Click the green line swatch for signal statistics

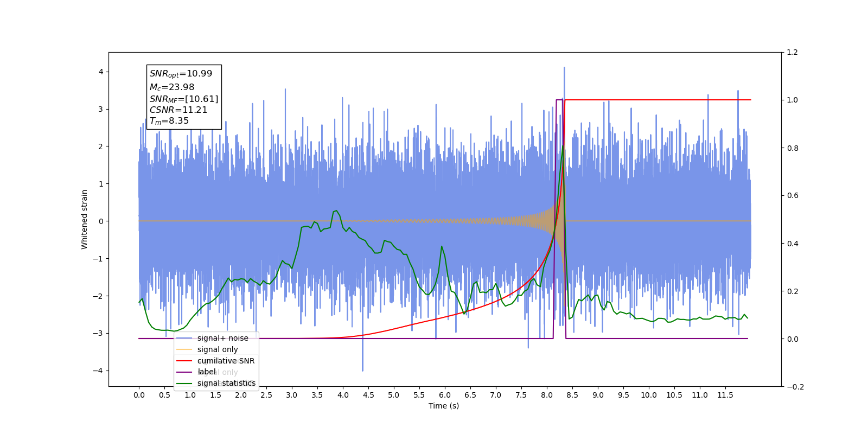coord(184,384)
